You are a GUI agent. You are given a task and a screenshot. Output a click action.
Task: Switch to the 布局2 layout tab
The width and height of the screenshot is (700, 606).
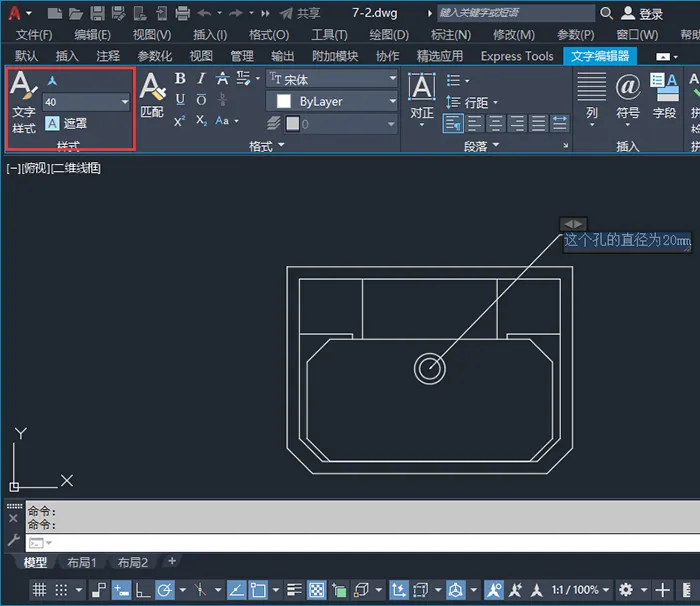[133, 562]
